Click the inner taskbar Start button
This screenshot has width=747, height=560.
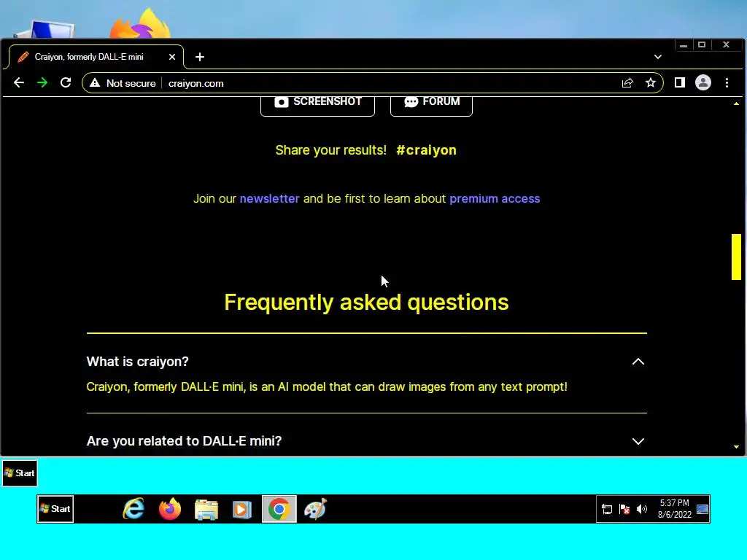tap(55, 508)
